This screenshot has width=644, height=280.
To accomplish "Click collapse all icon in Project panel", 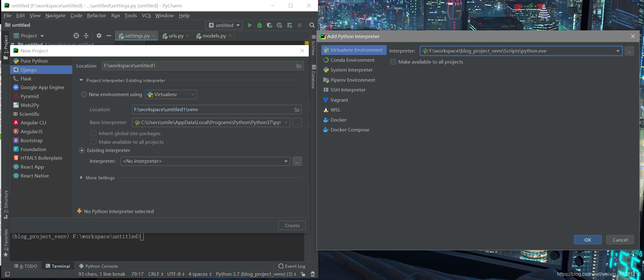I will pyautogui.click(x=86, y=36).
